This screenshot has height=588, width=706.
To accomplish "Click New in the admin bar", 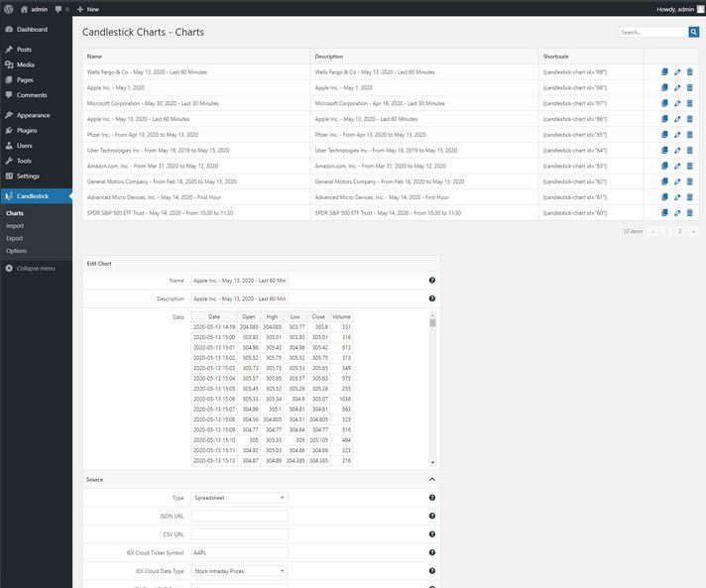I will tap(88, 9).
